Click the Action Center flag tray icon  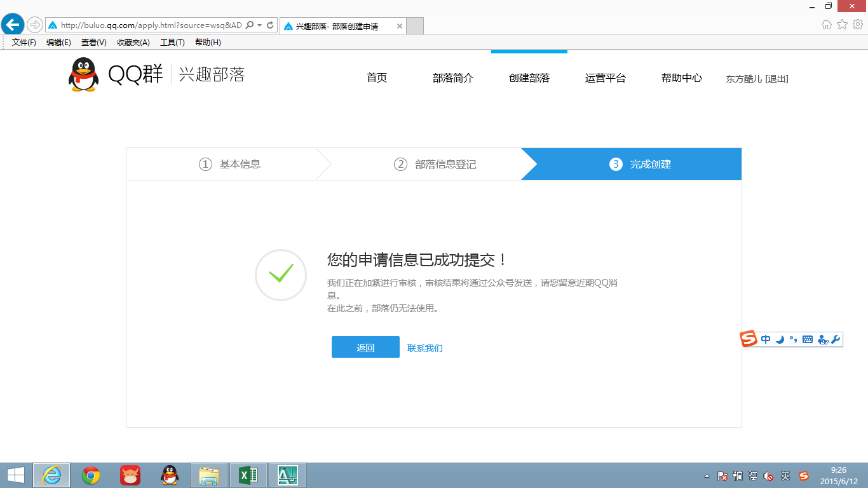pos(722,476)
